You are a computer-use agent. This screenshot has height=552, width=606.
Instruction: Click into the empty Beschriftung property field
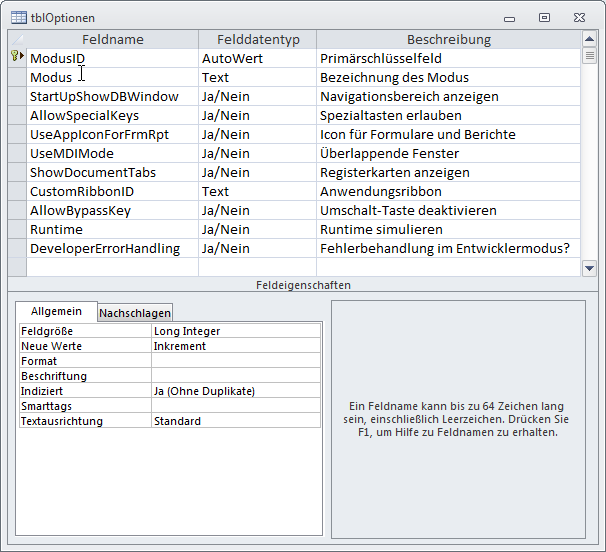point(236,376)
